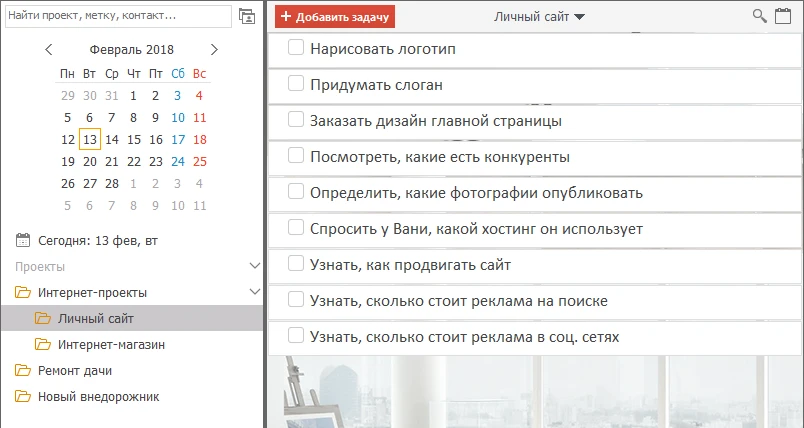Check Узнать, как продвигать сайт
This screenshot has width=804, height=428.
(296, 263)
